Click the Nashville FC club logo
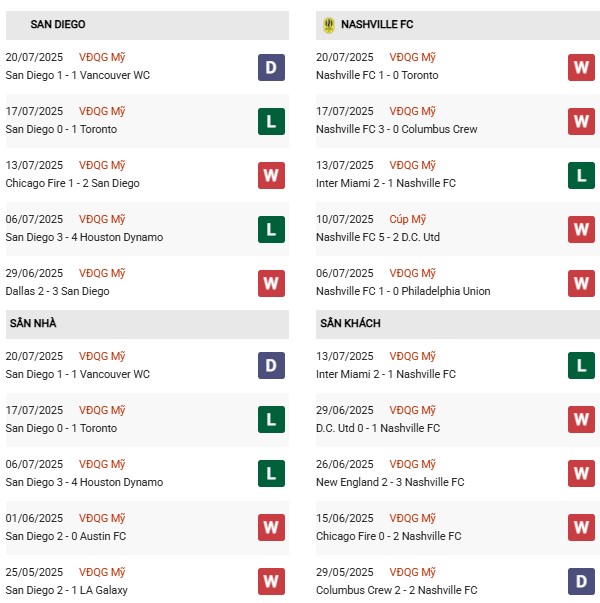This screenshot has height=603, width=600. (x=329, y=25)
